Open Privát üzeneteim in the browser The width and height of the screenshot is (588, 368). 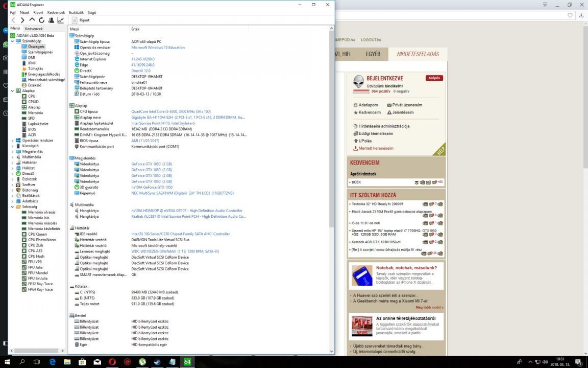click(x=407, y=105)
